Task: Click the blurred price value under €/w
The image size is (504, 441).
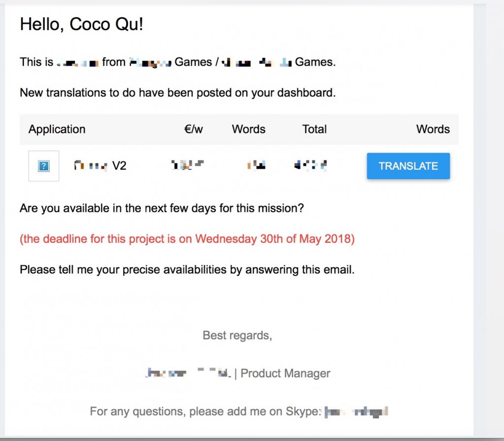Action: (188, 165)
